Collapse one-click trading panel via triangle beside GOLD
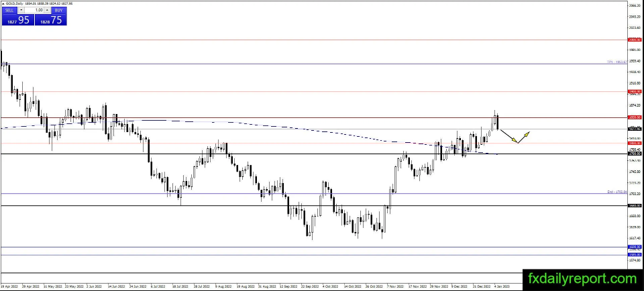Image resolution: width=644 pixels, height=291 pixels. coord(3,3)
